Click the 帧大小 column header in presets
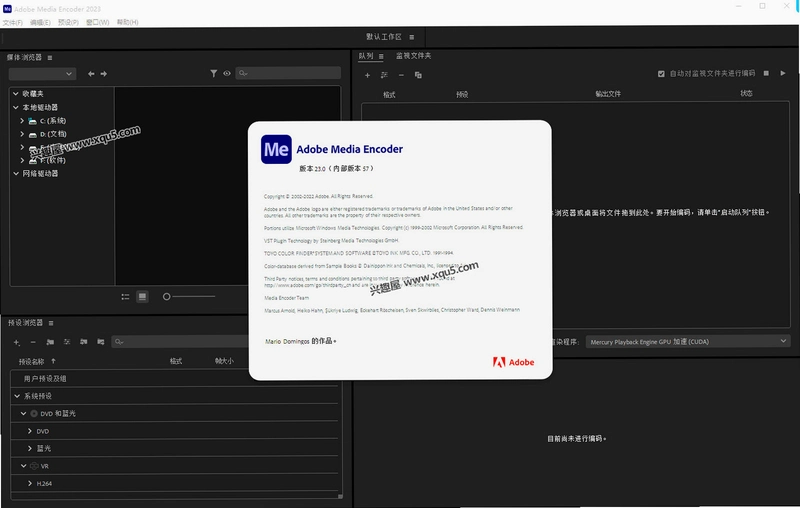This screenshot has height=508, width=800. point(224,361)
